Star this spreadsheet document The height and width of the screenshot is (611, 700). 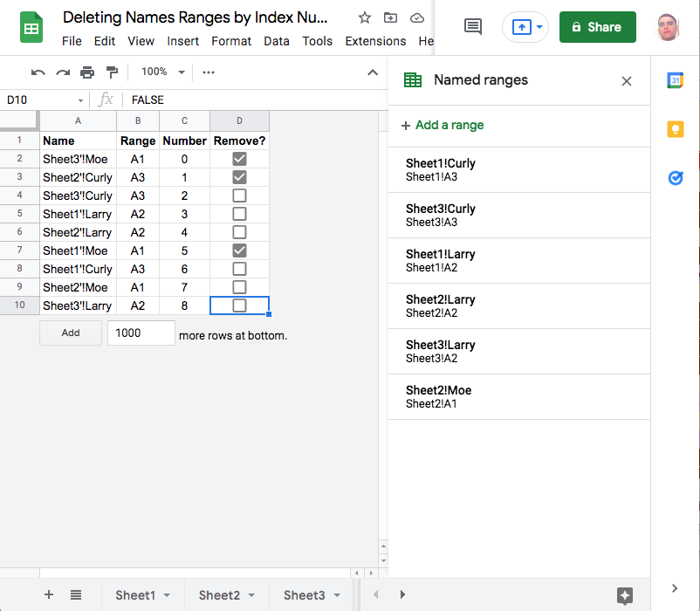(364, 17)
